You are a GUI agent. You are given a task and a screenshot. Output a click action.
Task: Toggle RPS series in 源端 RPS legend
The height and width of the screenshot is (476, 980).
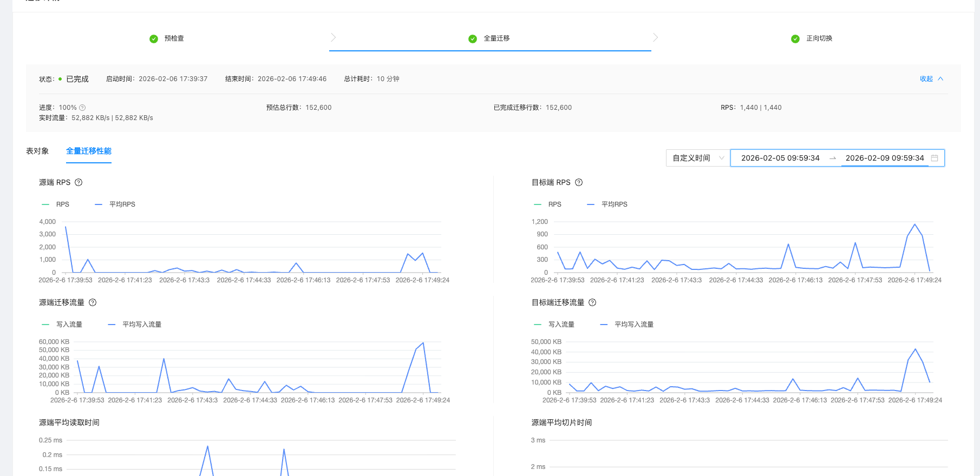click(x=56, y=204)
